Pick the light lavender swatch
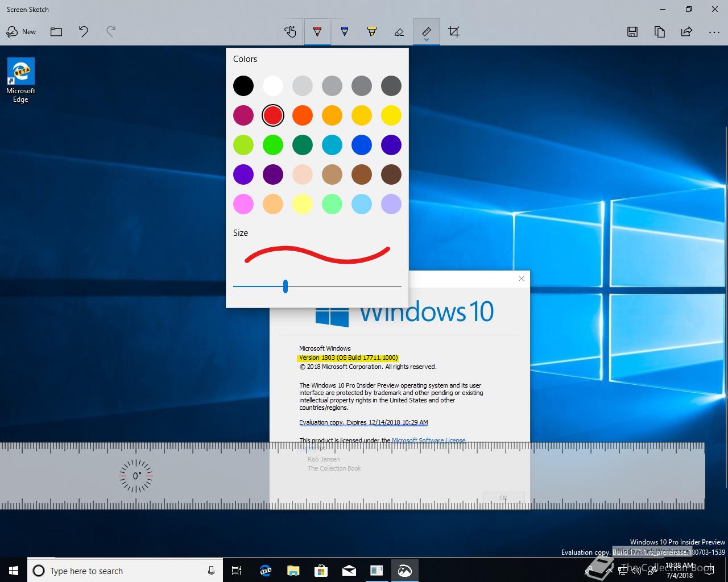 (x=391, y=204)
